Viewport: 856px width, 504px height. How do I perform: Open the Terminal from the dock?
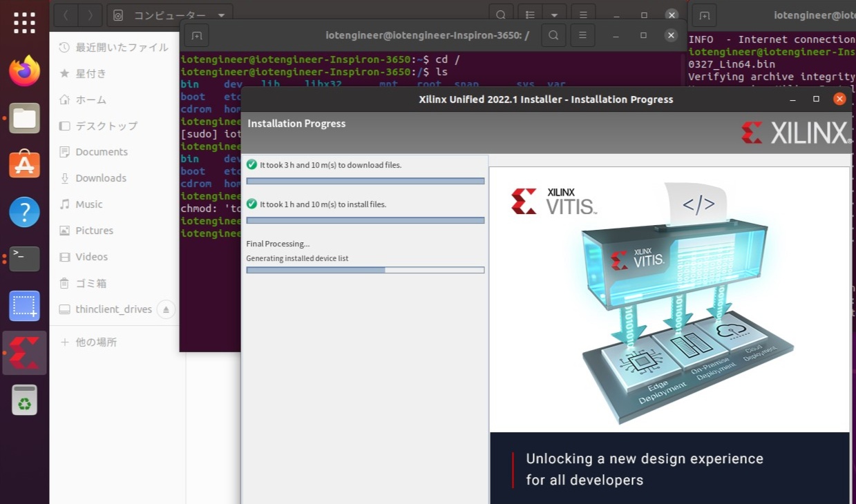click(25, 258)
